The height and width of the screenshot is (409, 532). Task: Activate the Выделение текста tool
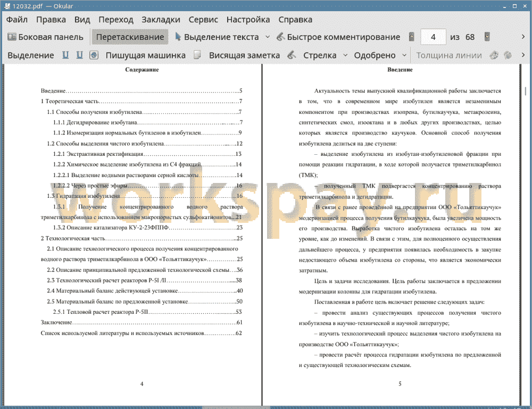217,37
